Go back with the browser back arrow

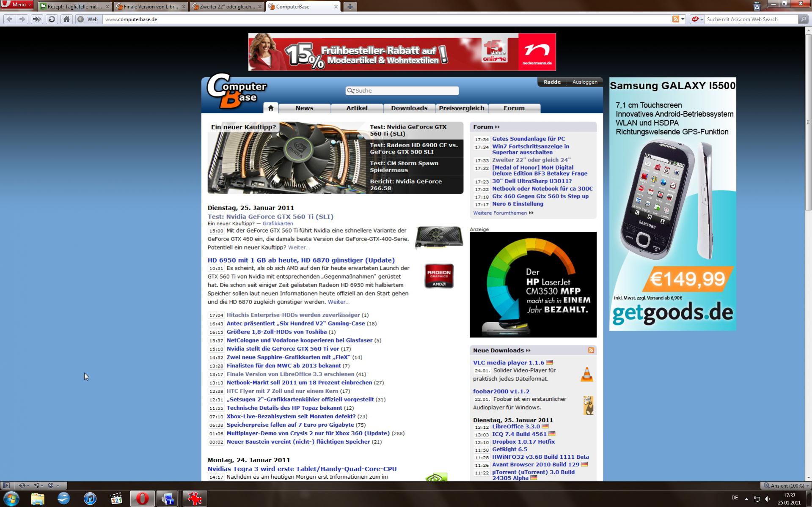(x=9, y=19)
